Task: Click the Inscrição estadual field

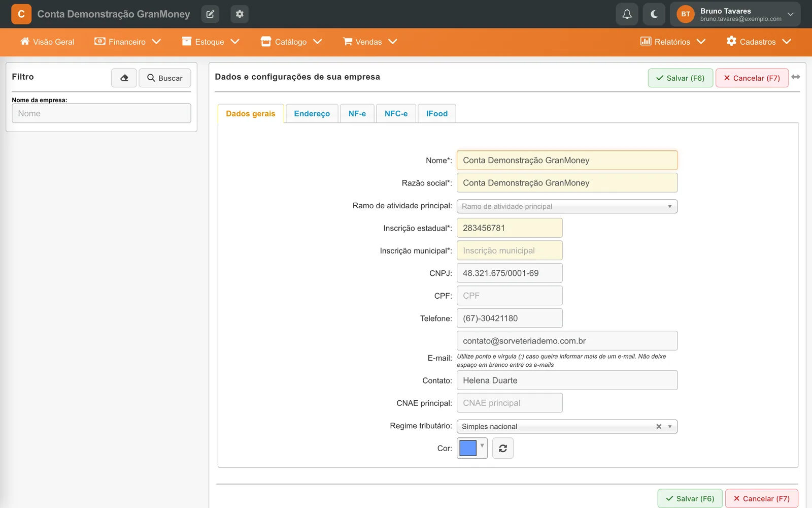Action: click(x=510, y=228)
